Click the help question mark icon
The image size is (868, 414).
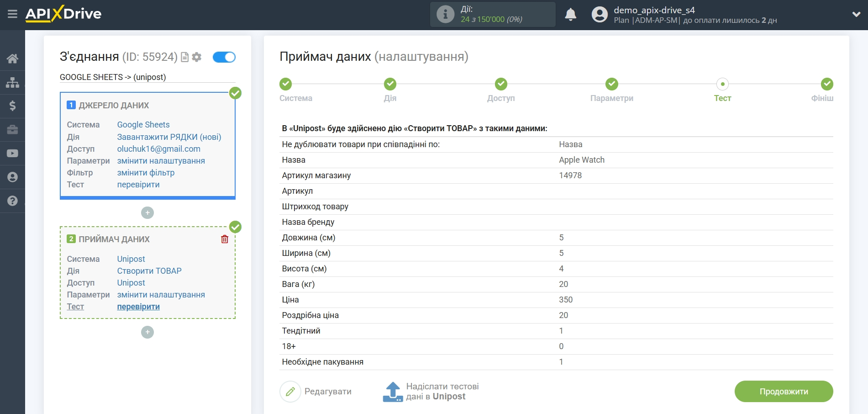[x=12, y=201]
